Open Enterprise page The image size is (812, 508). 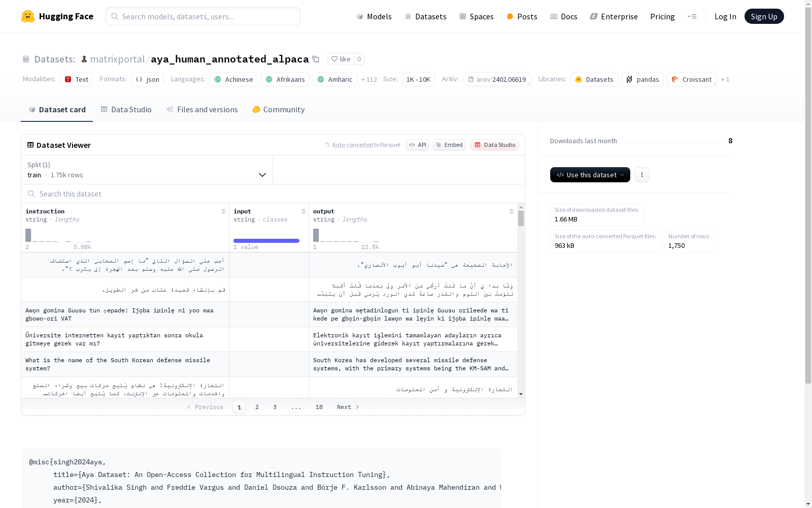point(614,16)
